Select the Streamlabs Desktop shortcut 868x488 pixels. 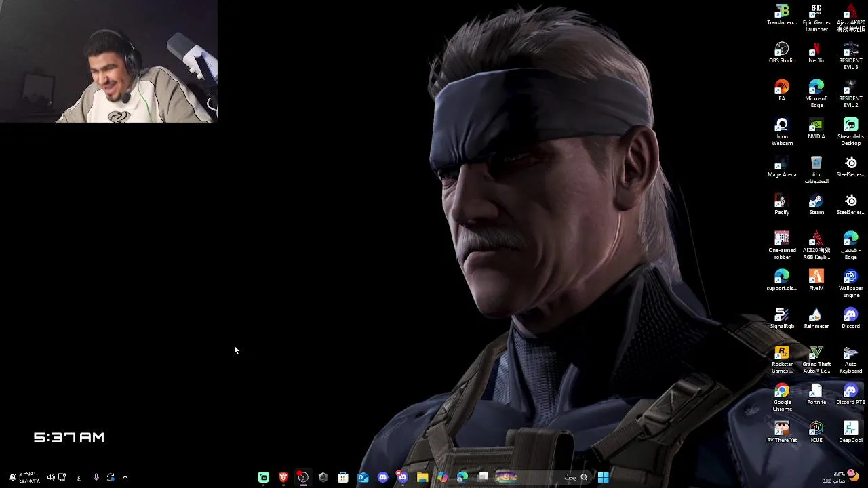[x=850, y=132]
